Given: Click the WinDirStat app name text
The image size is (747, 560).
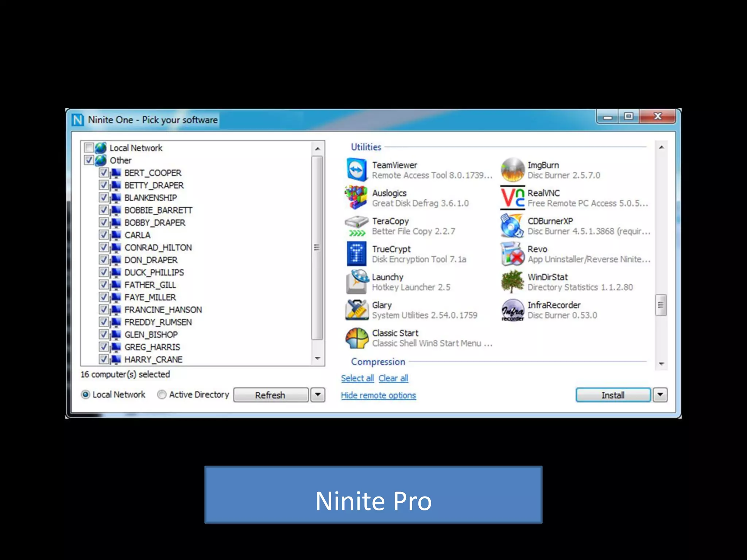Looking at the screenshot, I should pyautogui.click(x=547, y=277).
